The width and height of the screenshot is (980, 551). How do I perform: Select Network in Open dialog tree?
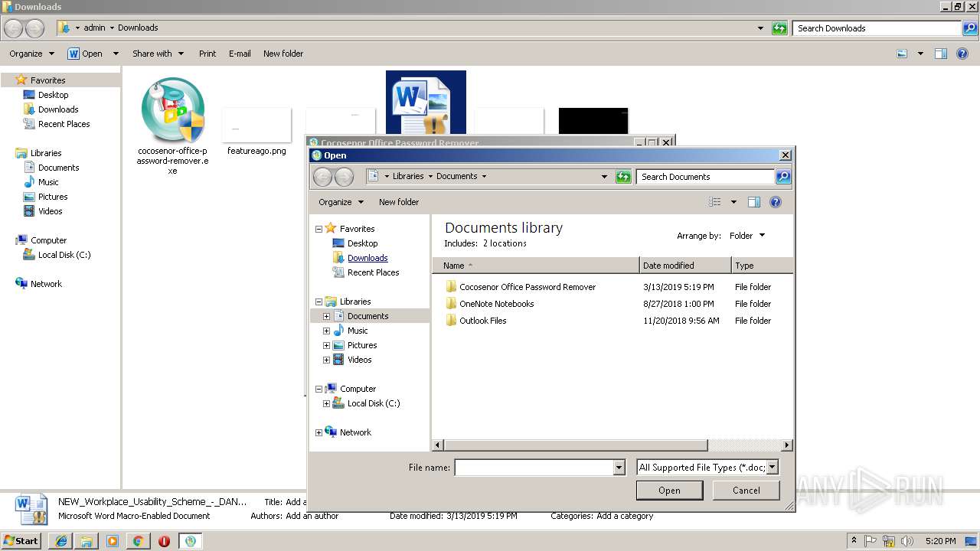[x=355, y=432]
